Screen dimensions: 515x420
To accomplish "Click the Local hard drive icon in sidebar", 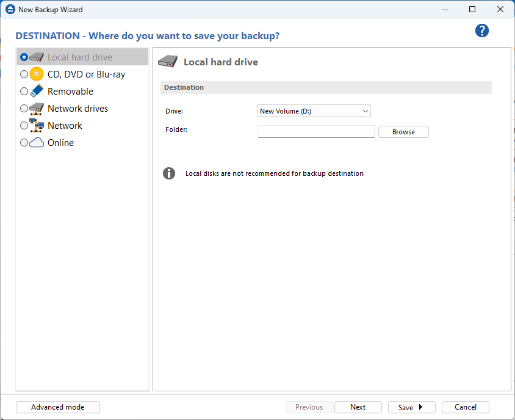I will coord(37,57).
